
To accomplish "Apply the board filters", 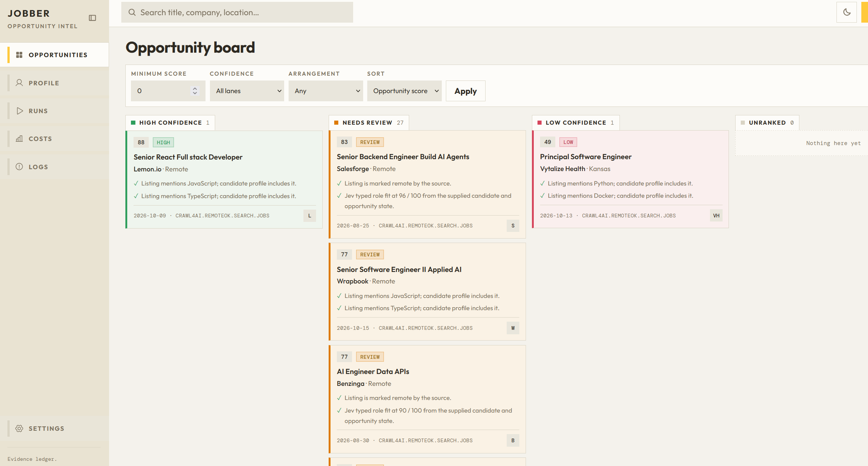I will point(466,91).
